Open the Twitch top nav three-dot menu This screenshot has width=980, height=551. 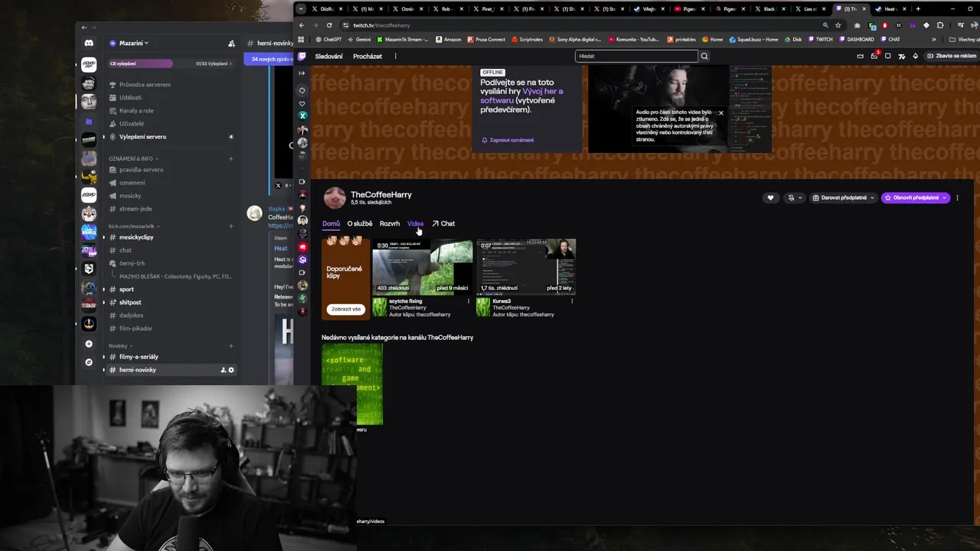395,56
